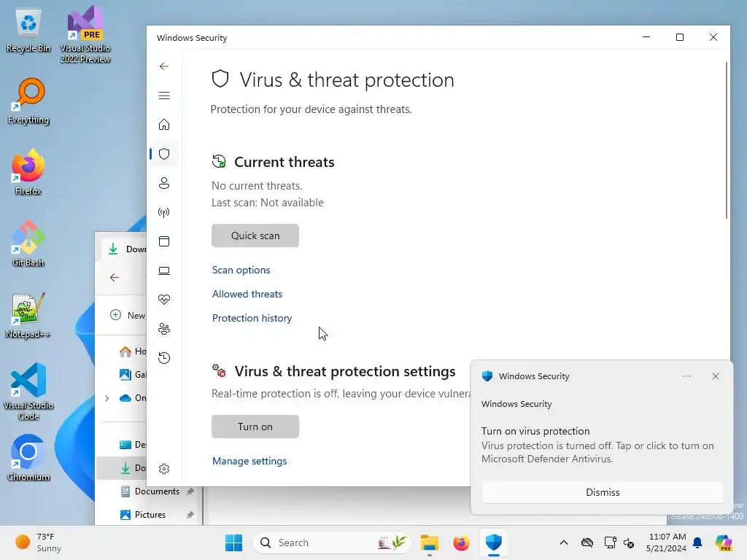
Task: Open the Family options sidebar icon
Action: click(164, 329)
